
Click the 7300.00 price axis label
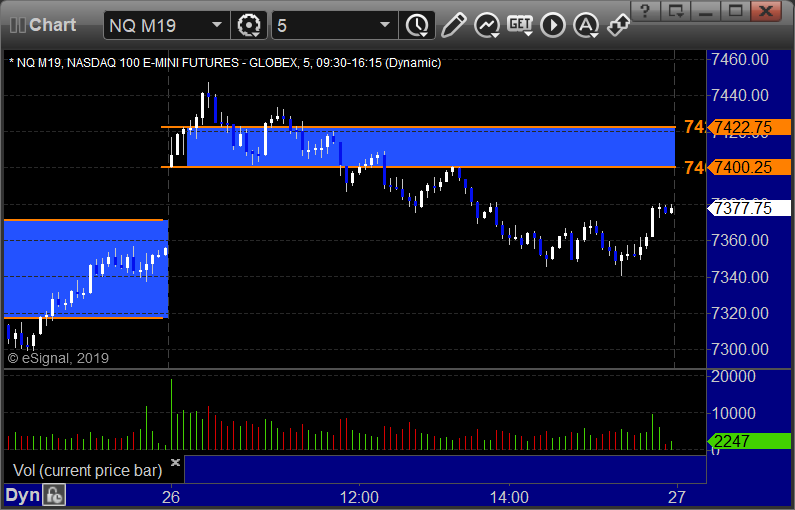coord(740,349)
